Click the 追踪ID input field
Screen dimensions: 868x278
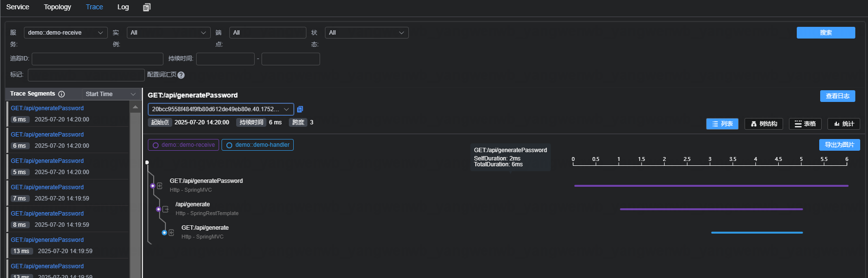(97, 59)
